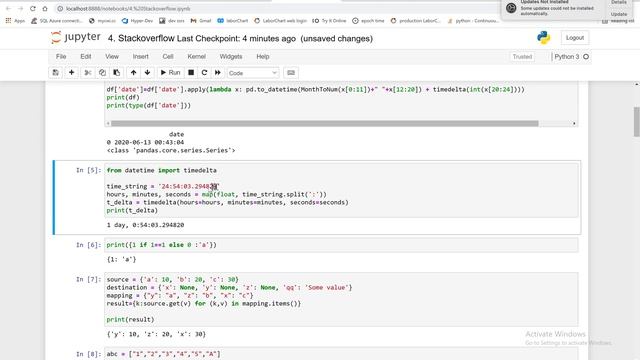
Task: Open the Kernel menu
Action: point(196,56)
